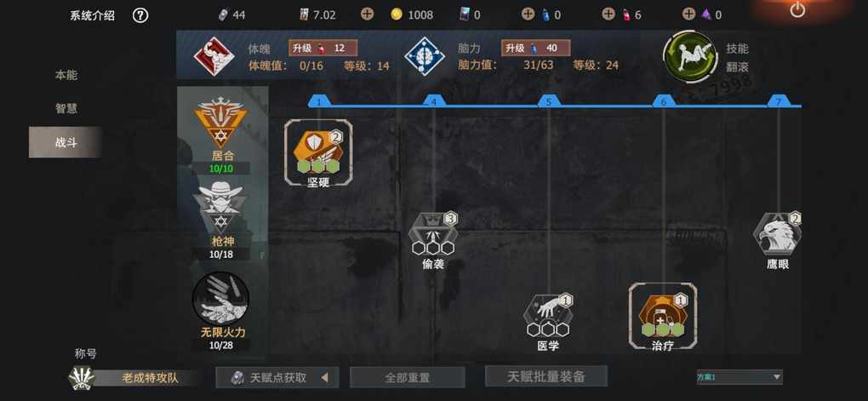Jump to level 5 marker on timeline

pos(549,101)
